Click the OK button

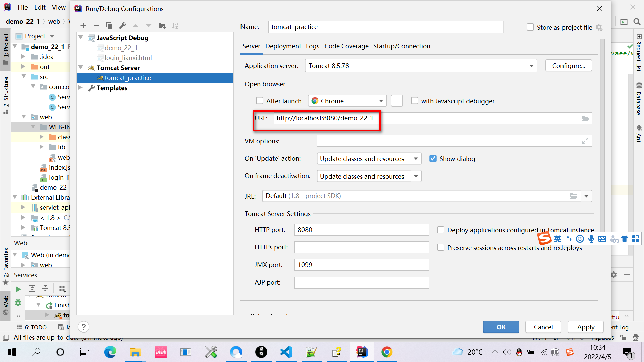[501, 327]
